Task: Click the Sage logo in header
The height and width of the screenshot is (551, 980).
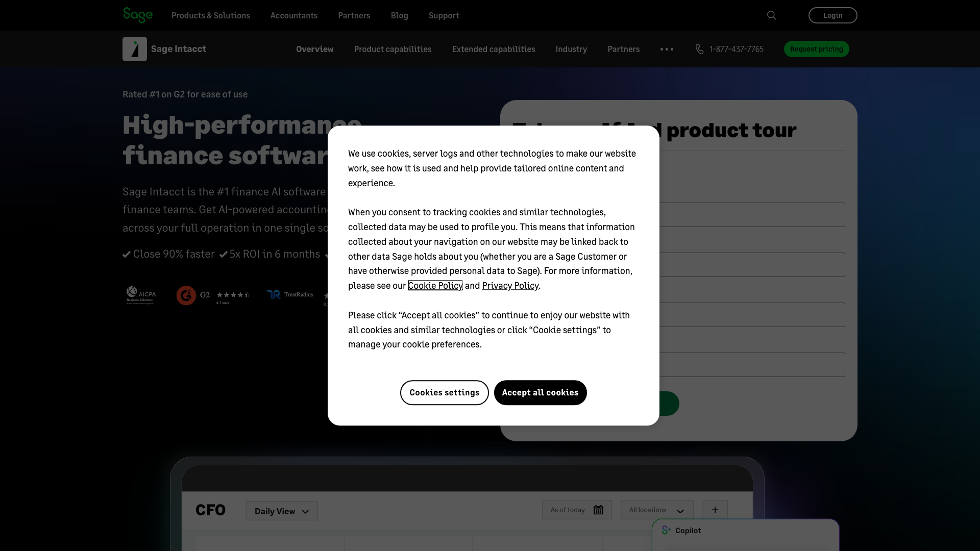Action: [138, 15]
